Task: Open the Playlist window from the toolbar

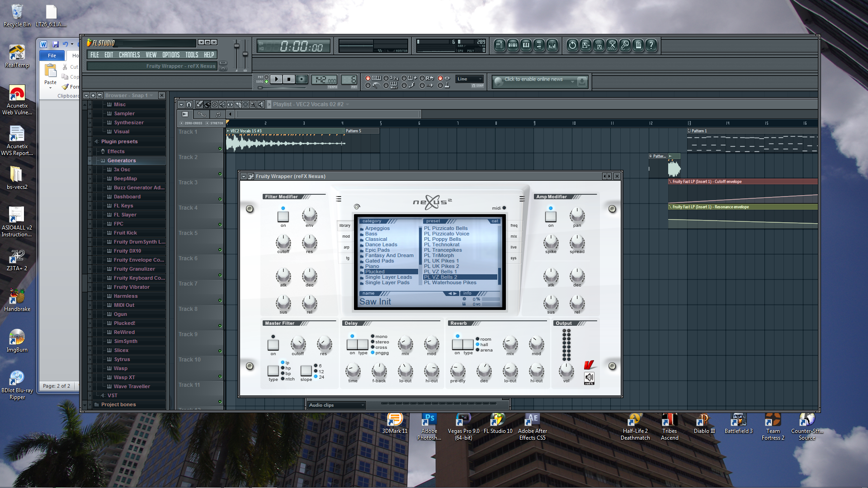Action: point(500,45)
